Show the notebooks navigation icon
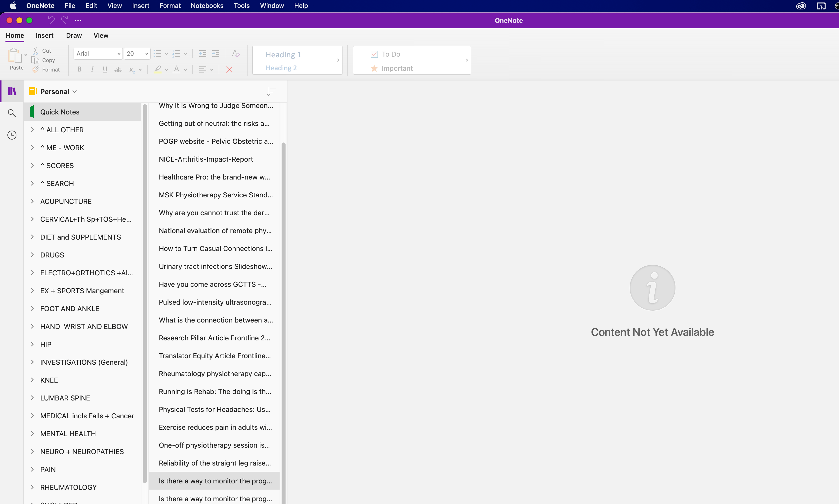The width and height of the screenshot is (839, 504). [12, 91]
